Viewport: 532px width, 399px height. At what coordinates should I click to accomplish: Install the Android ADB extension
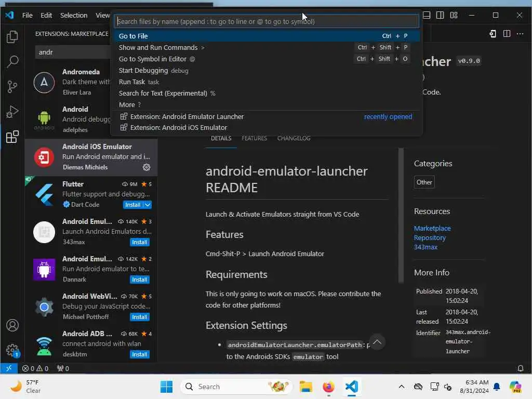pyautogui.click(x=139, y=354)
